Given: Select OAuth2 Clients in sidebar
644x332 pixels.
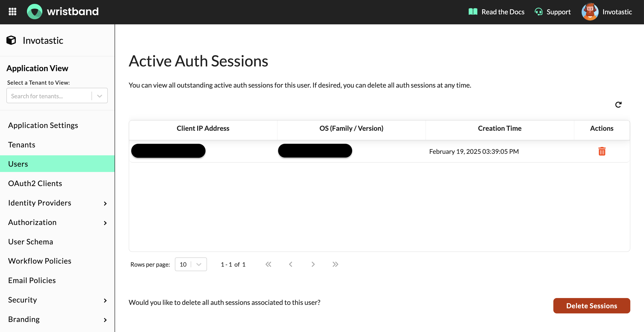Looking at the screenshot, I should click(35, 183).
